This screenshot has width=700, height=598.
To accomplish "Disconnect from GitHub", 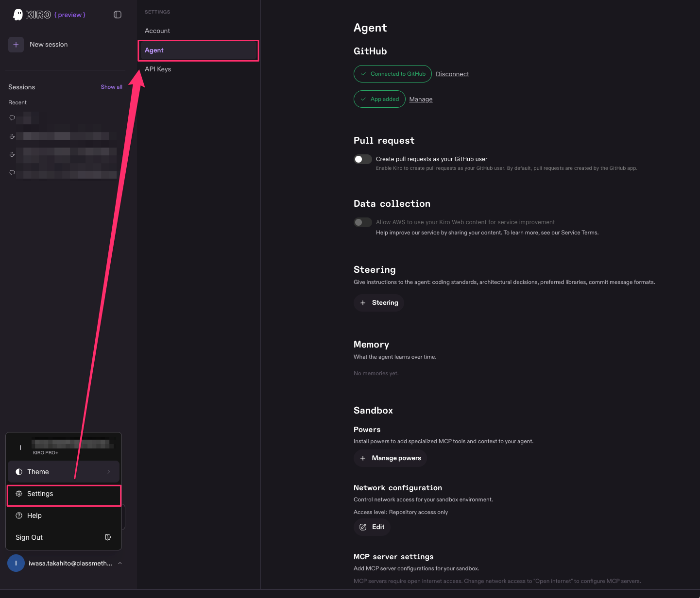I will click(x=452, y=74).
